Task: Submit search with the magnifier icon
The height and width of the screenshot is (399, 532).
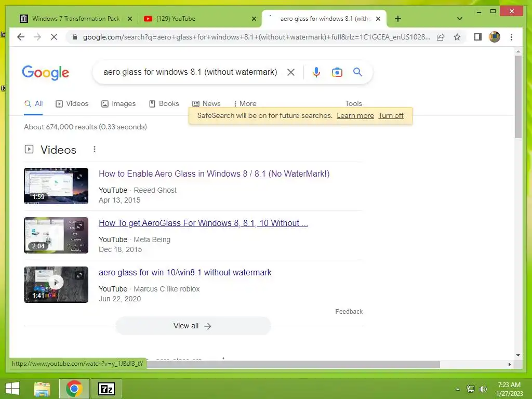Action: click(x=357, y=72)
